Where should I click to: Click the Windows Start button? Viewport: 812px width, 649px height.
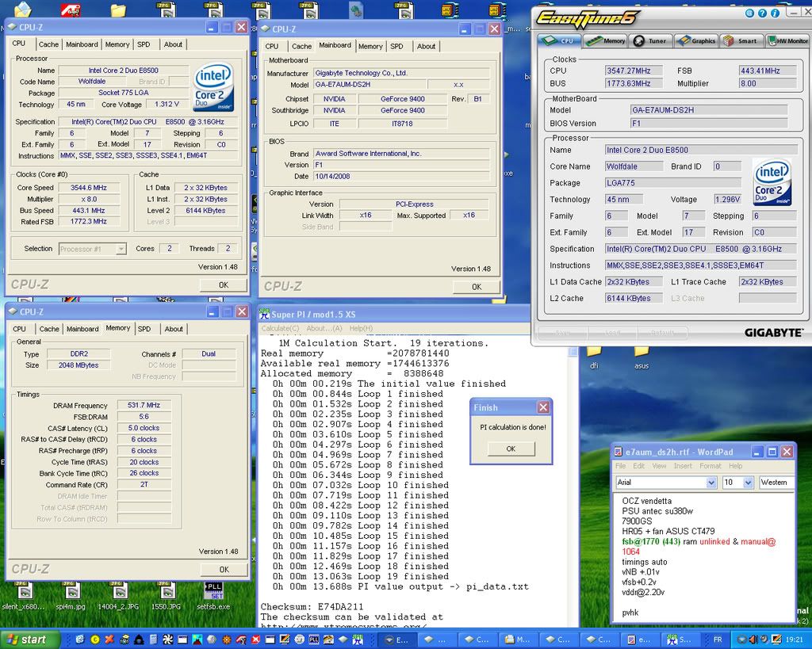[27, 639]
